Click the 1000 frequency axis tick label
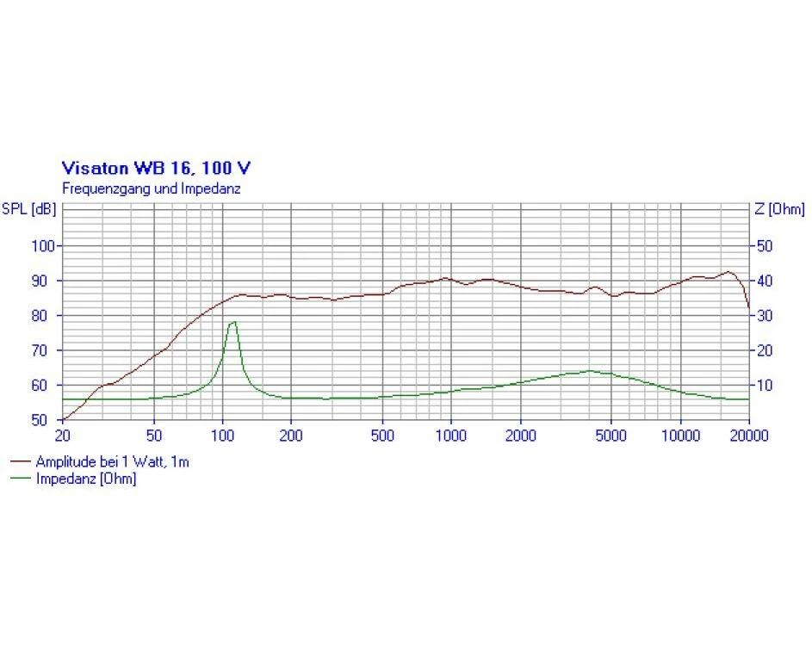The height and width of the screenshot is (649, 812). coord(450,436)
